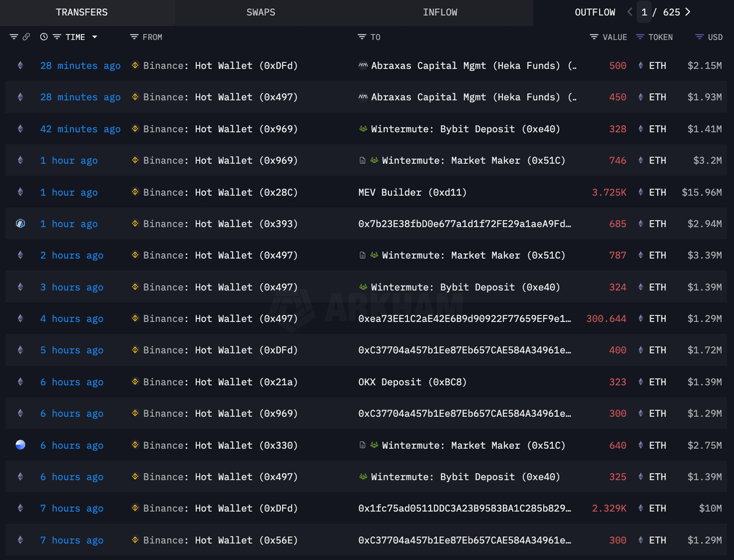
Task: Click the contract document icon on 640 ETH row
Action: [x=362, y=445]
